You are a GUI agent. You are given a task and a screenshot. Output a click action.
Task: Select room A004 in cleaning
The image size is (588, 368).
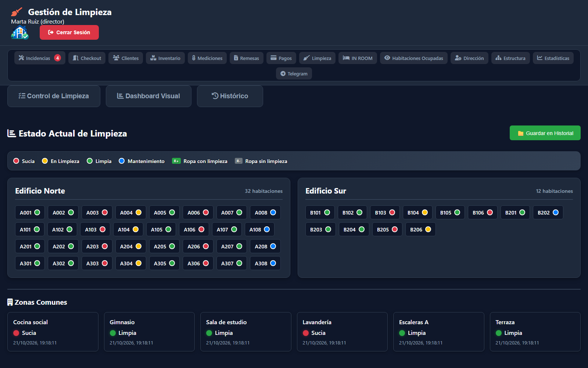pyautogui.click(x=130, y=212)
